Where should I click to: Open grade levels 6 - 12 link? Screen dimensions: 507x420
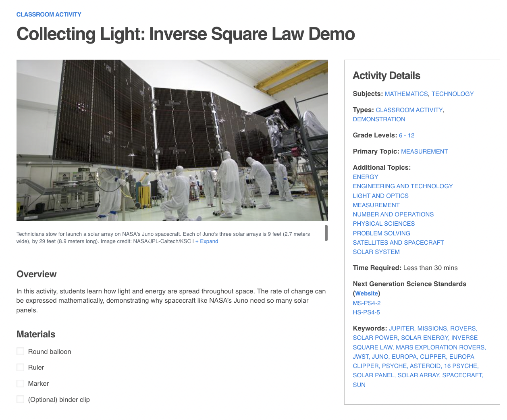[406, 135]
